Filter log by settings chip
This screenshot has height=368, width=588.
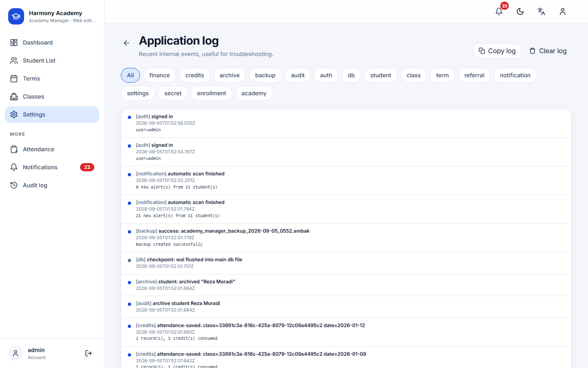pos(138,93)
